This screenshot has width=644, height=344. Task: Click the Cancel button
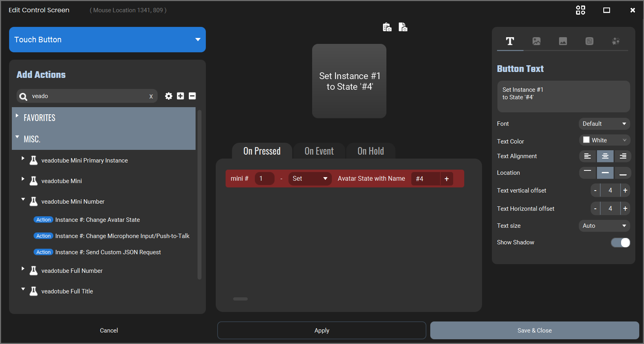click(x=109, y=331)
